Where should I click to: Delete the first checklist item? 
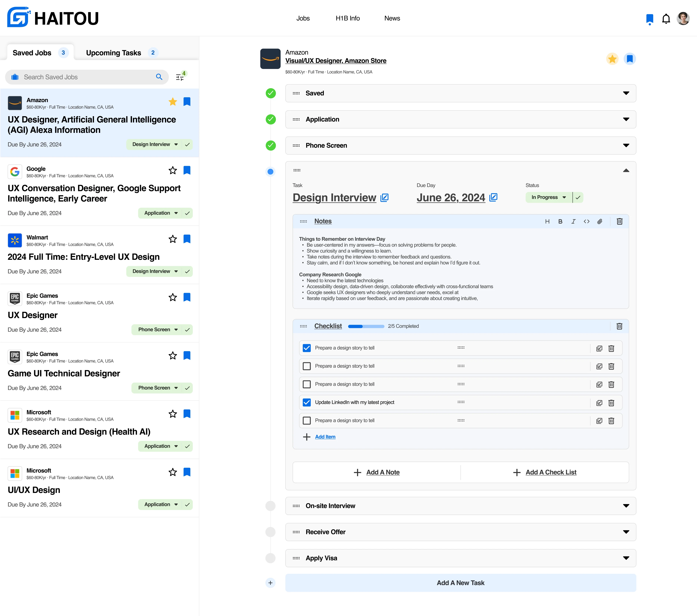(x=611, y=348)
